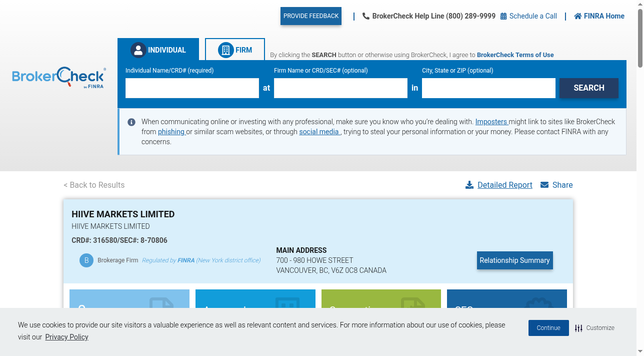Click the FINRA regulator link

pyautogui.click(x=186, y=260)
